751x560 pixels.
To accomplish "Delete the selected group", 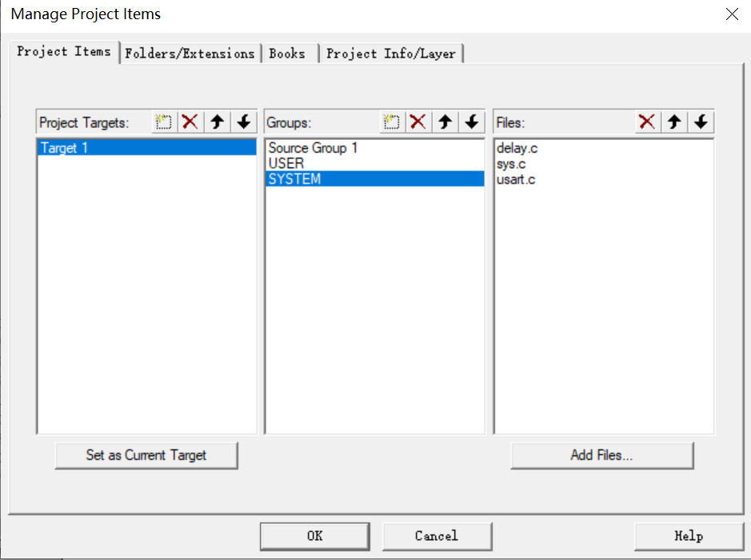I will [x=418, y=122].
